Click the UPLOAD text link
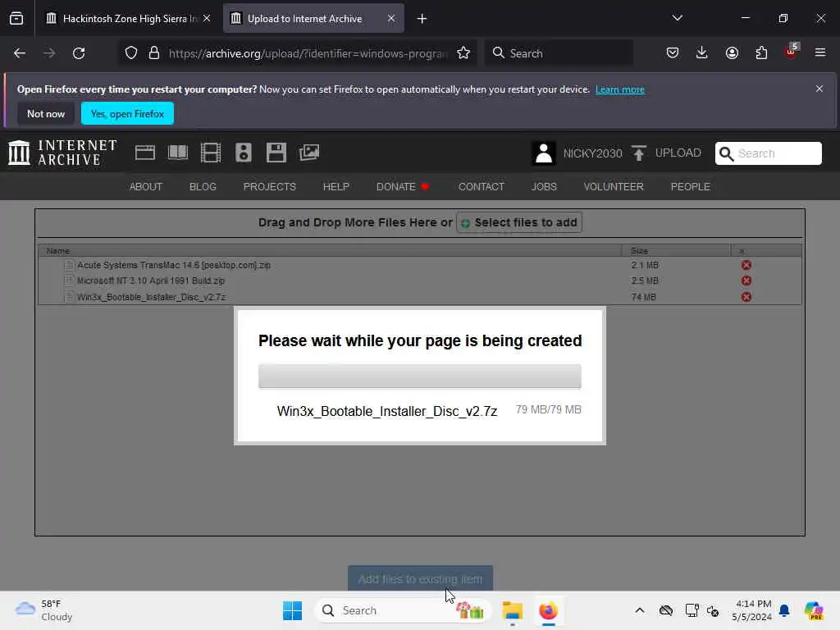840x630 pixels. click(x=678, y=153)
